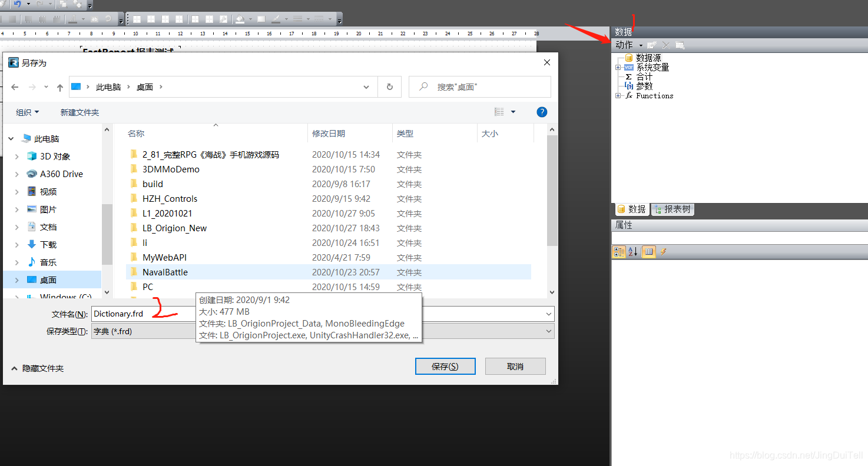Sort files by the 类型 column header

point(405,134)
